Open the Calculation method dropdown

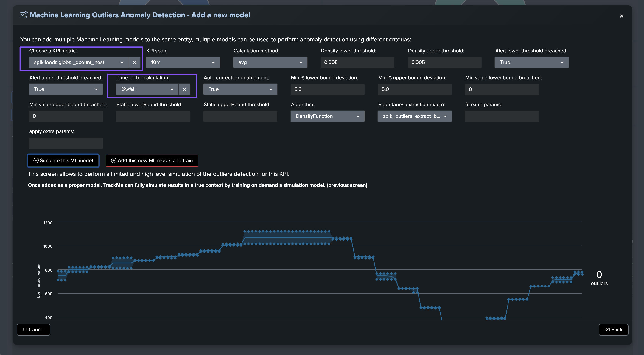270,63
